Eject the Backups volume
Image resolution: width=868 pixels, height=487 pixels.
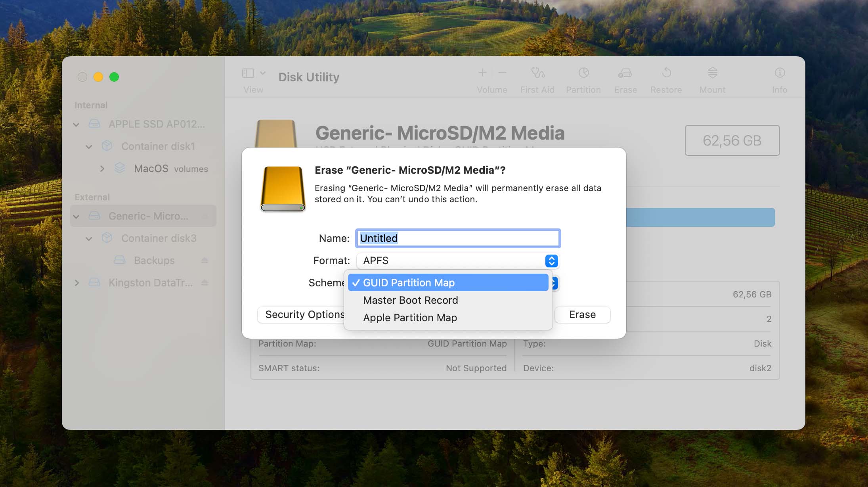[205, 261]
